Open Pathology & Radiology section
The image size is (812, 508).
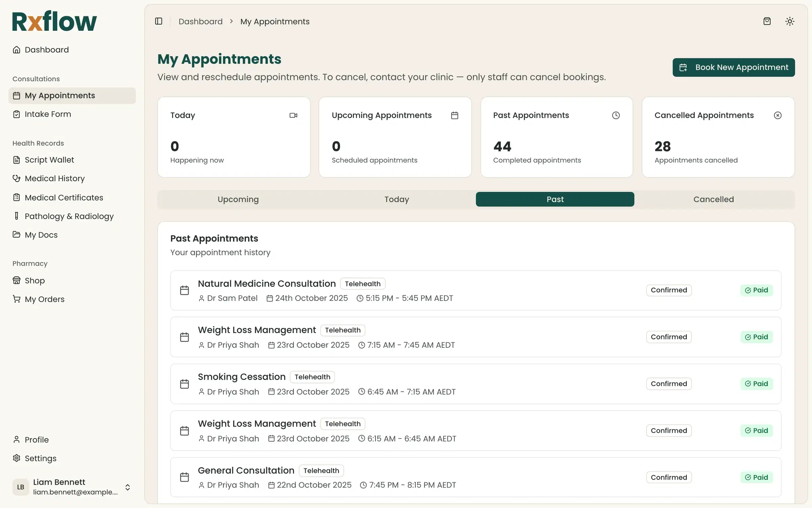[x=72, y=216]
